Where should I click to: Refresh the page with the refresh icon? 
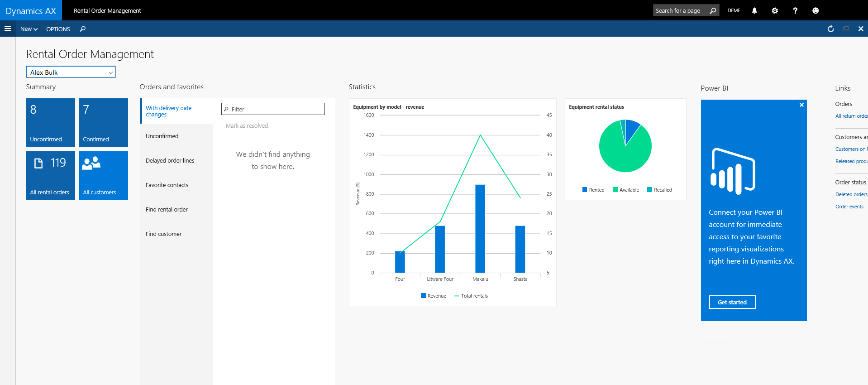tap(831, 29)
